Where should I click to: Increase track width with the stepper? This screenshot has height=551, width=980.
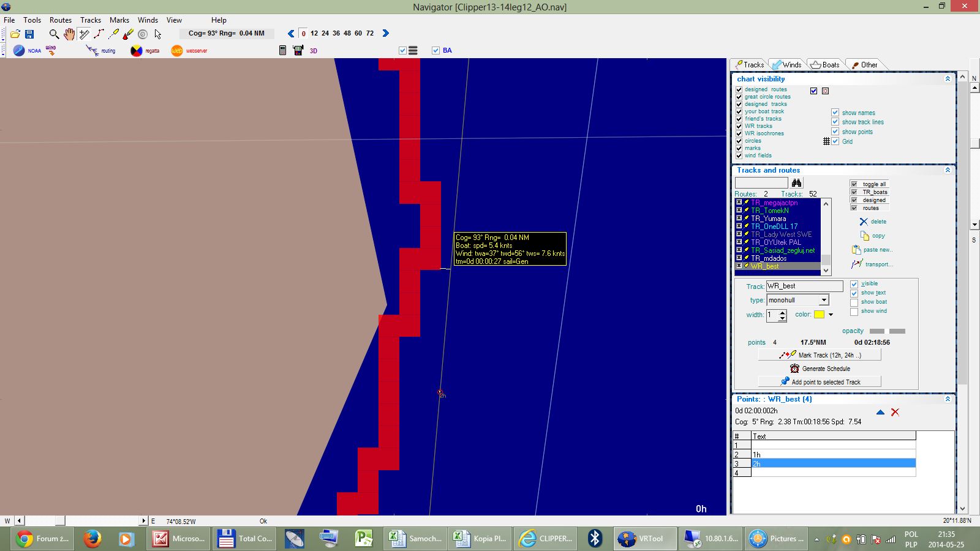click(782, 312)
